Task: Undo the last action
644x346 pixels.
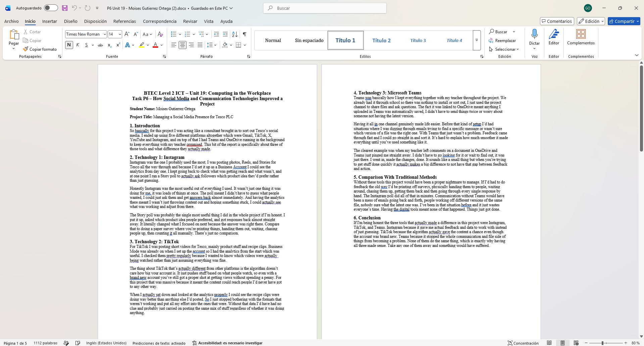Action: click(74, 8)
